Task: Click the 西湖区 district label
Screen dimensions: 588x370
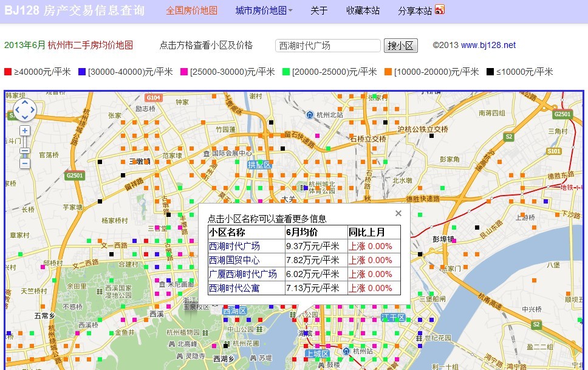Action: pyautogui.click(x=234, y=310)
